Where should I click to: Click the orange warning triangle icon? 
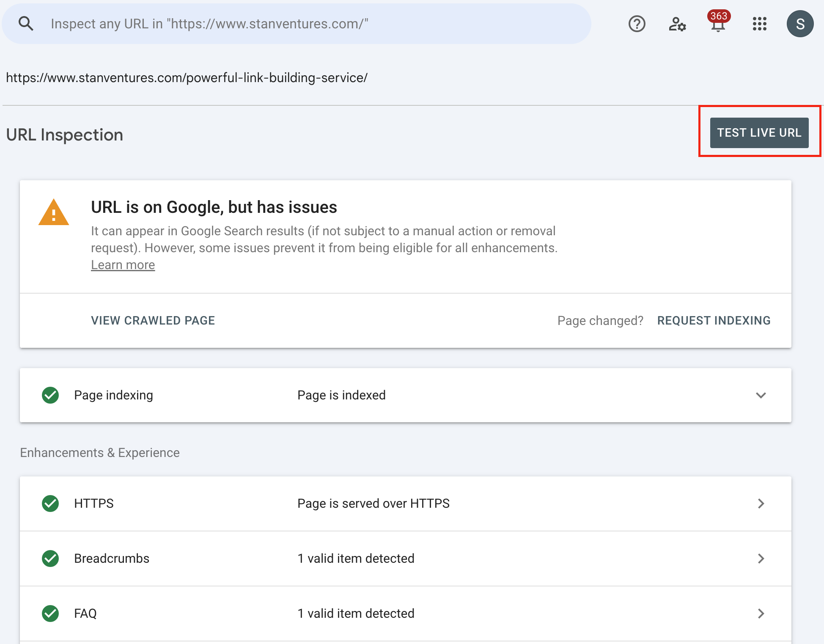click(54, 213)
